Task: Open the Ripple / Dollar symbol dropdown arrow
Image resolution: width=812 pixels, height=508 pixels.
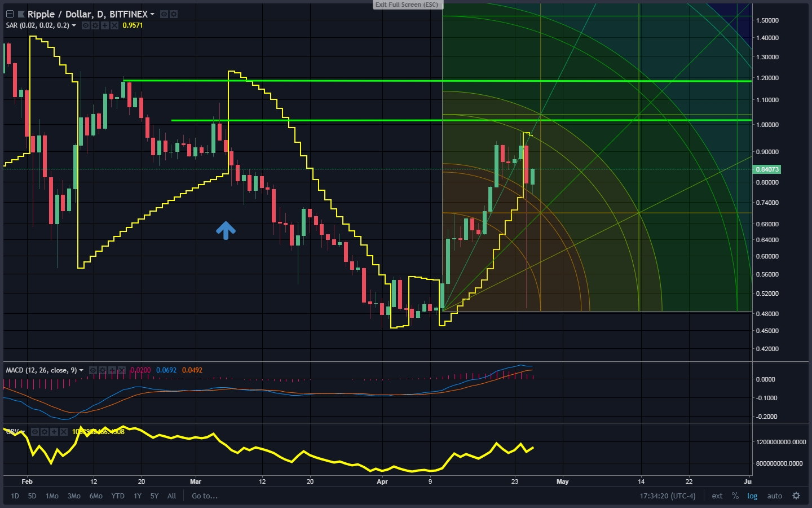Action: point(152,14)
